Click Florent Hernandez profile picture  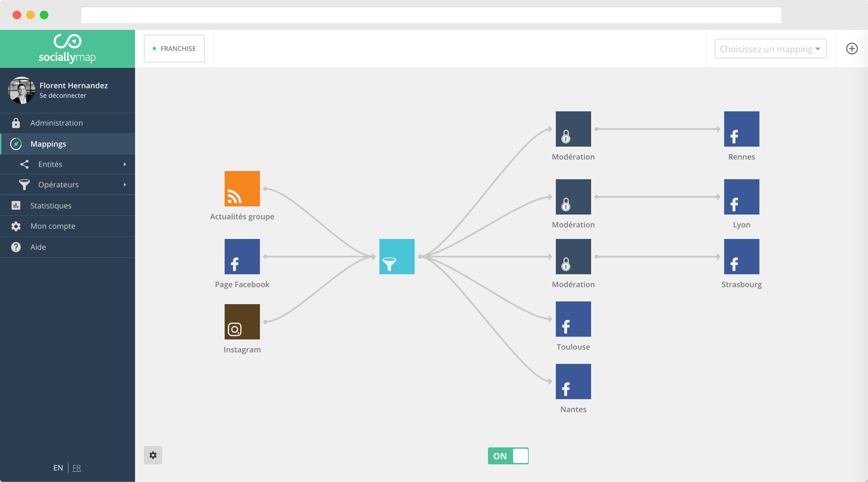tap(22, 90)
